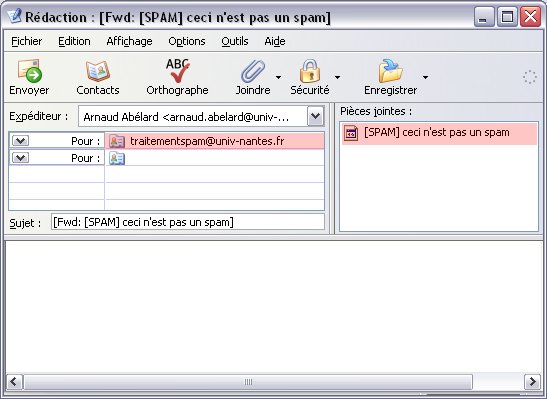Click into the Sujet subject field

[x=188, y=222]
